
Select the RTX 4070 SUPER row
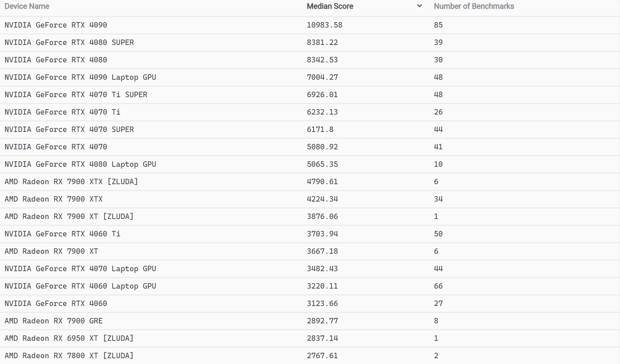coord(310,129)
